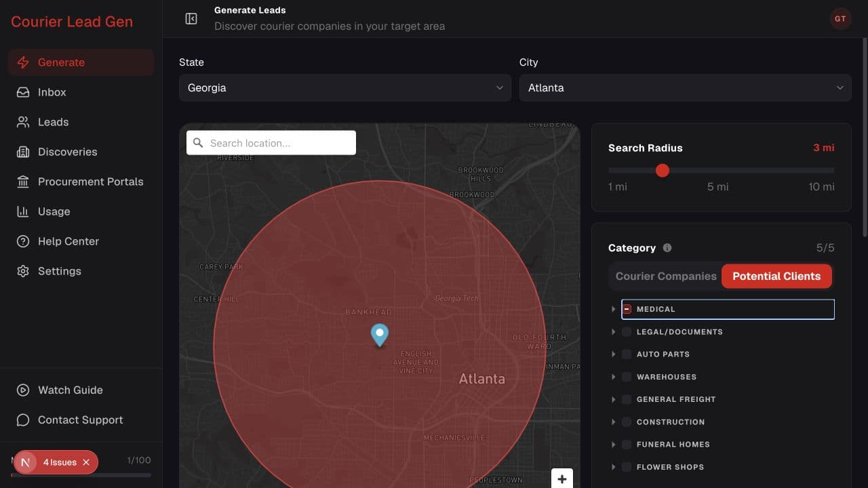Go to Inbox in the sidebar
The height and width of the screenshot is (488, 868).
coord(81,92)
